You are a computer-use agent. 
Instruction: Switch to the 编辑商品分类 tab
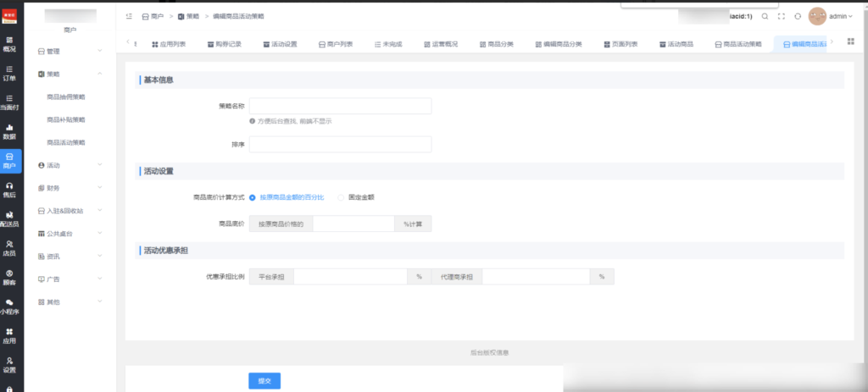559,44
